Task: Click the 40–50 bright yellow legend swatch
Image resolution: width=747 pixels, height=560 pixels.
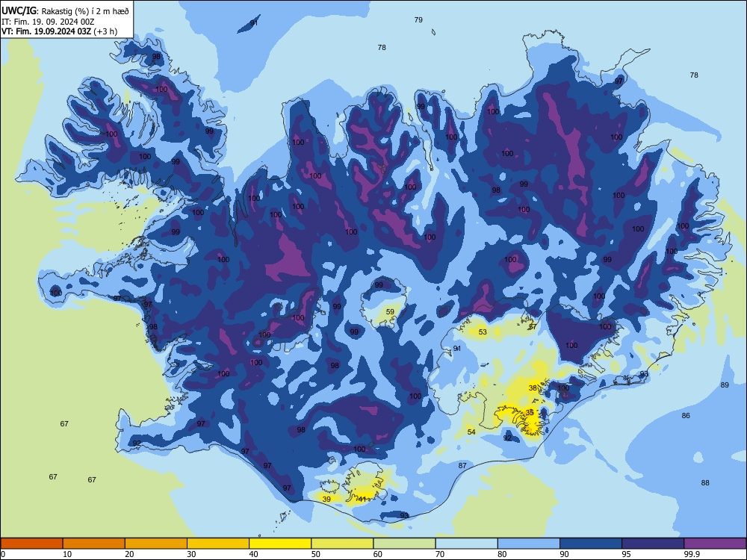Action: [280, 544]
